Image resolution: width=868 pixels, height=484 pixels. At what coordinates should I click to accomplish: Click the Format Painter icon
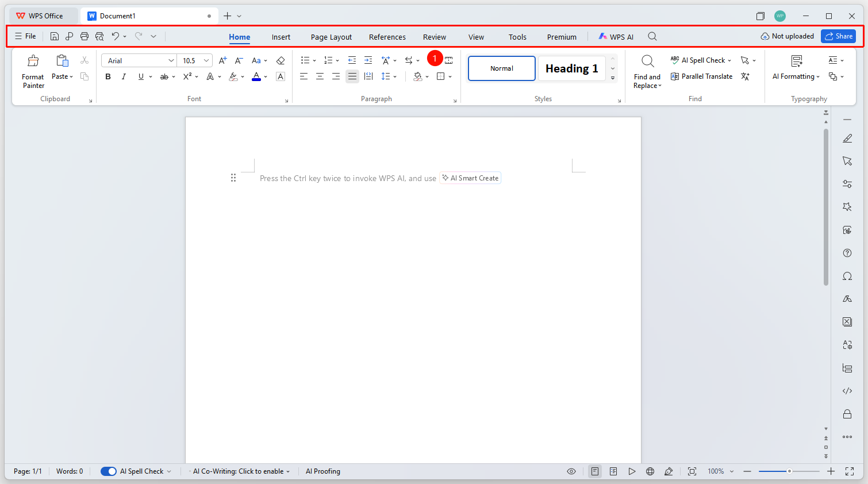click(x=33, y=61)
